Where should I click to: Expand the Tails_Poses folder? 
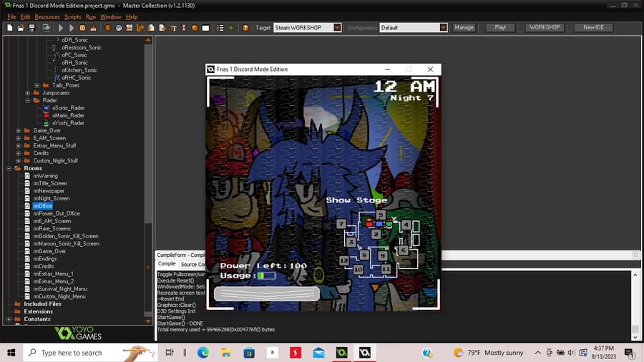click(x=37, y=85)
